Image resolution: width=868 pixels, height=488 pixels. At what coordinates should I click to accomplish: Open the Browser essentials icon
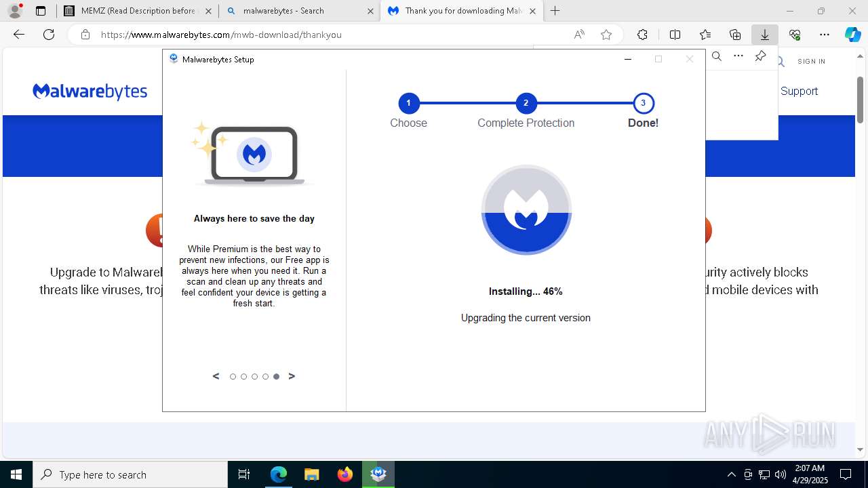795,35
